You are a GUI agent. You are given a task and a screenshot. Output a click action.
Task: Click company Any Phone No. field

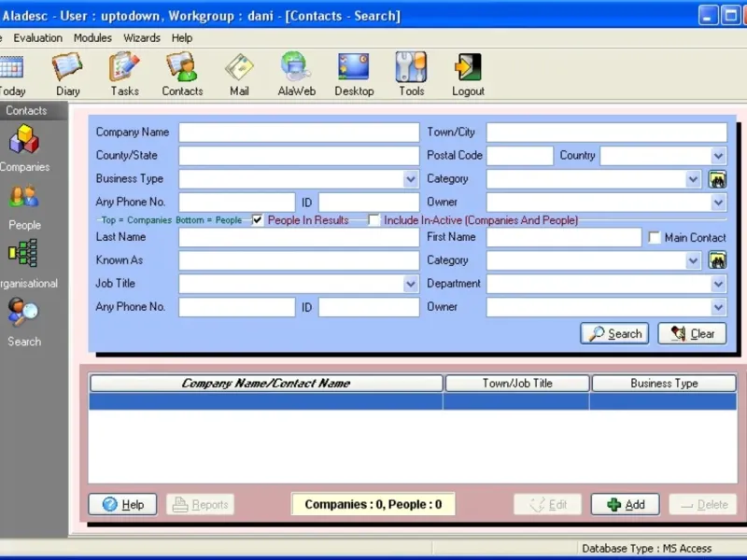237,203
